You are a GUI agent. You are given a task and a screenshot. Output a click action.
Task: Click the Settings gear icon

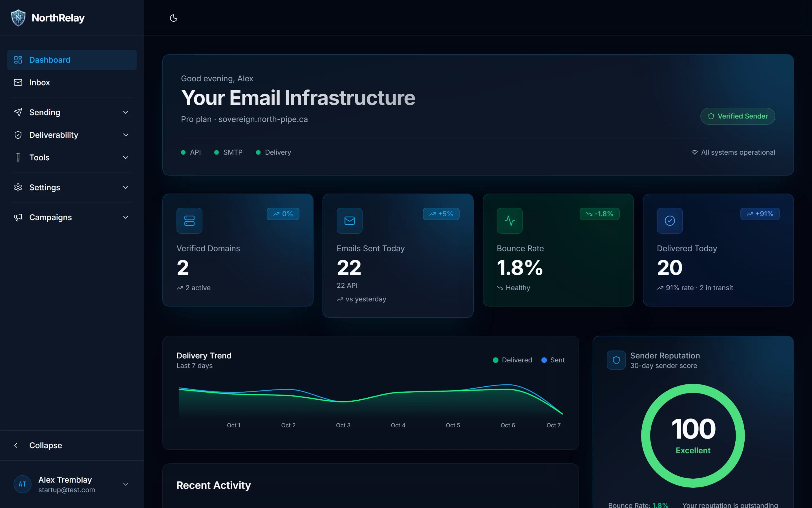(x=18, y=187)
